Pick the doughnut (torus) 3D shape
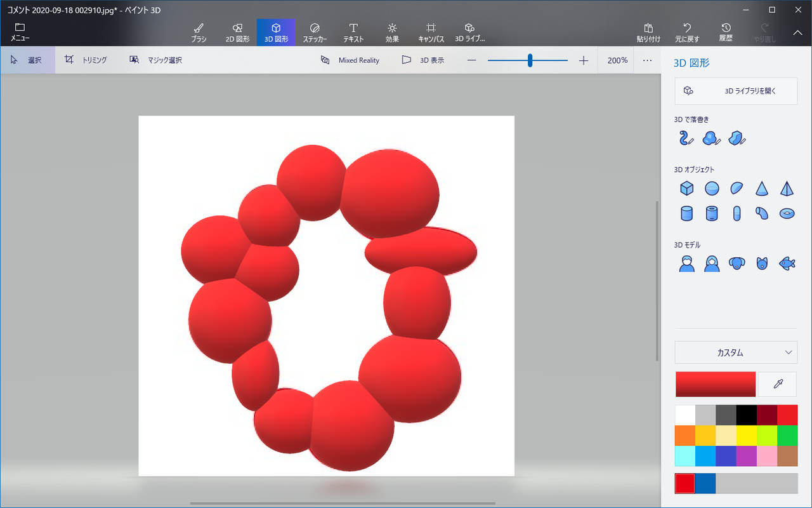Viewport: 812px width, 508px height. 787,213
